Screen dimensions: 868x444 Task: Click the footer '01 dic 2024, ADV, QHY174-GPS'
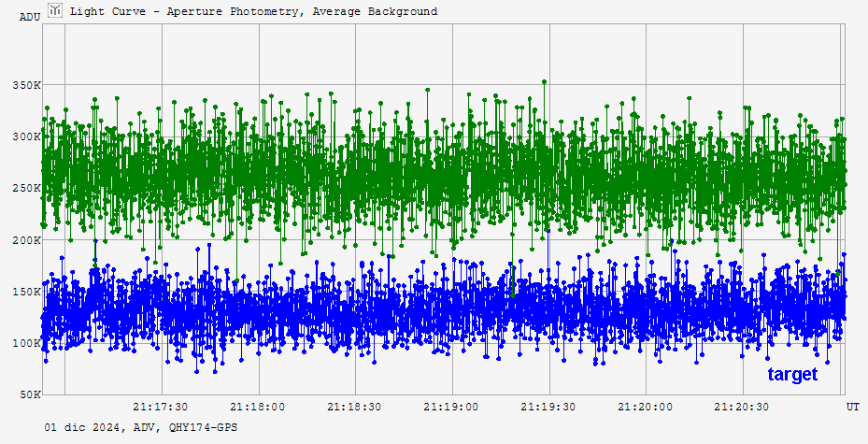141,427
